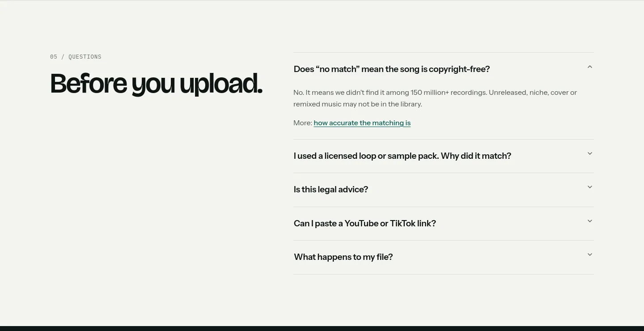This screenshot has width=644, height=331.
Task: Collapse the "no match" copyright-free question chevron
Action: [x=589, y=67]
